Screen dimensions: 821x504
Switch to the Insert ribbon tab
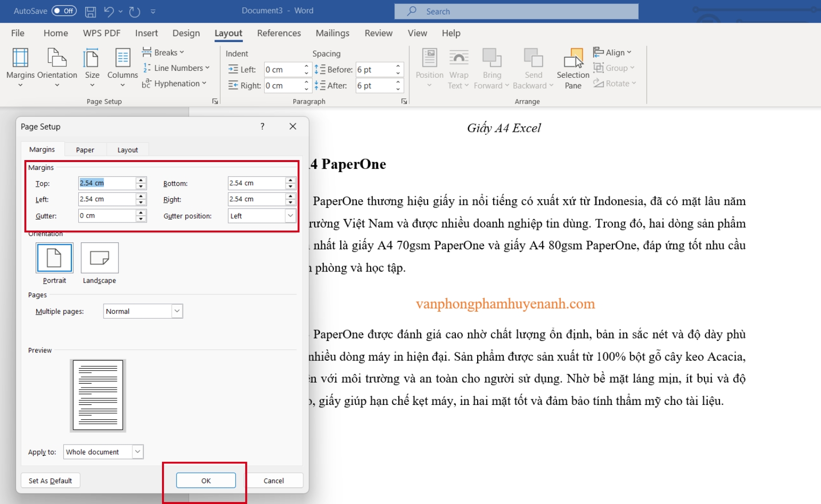click(x=147, y=33)
